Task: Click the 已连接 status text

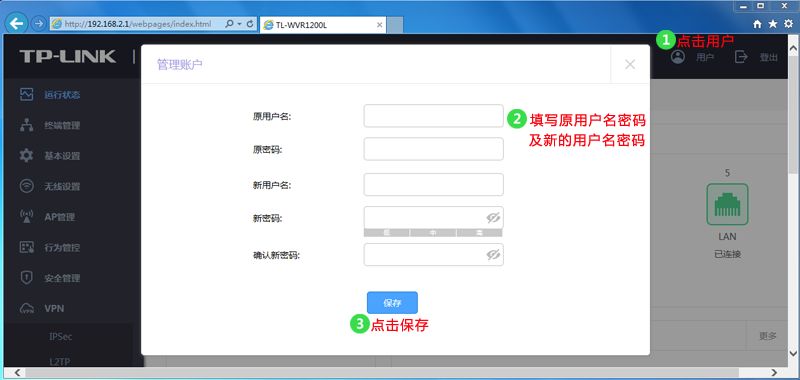Action: [x=728, y=254]
